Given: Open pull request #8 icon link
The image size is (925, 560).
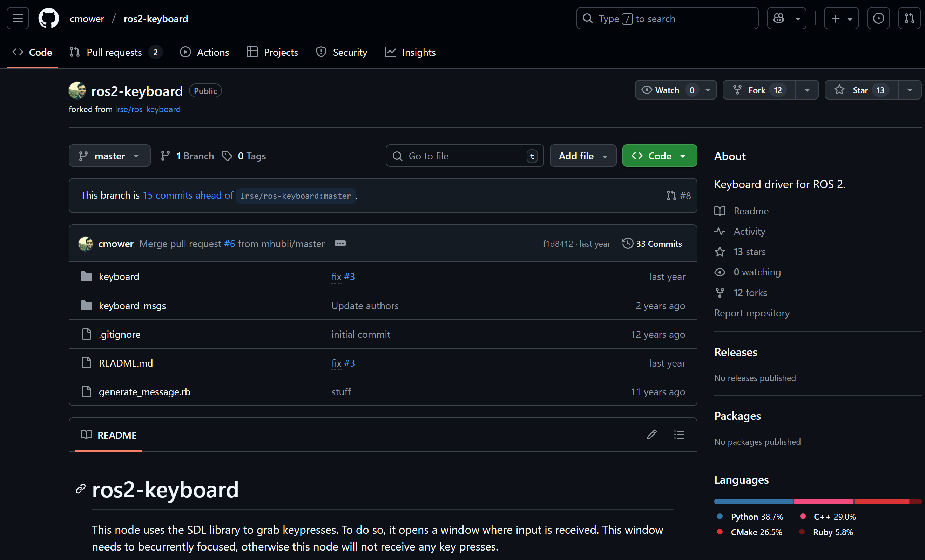Looking at the screenshot, I should 678,196.
